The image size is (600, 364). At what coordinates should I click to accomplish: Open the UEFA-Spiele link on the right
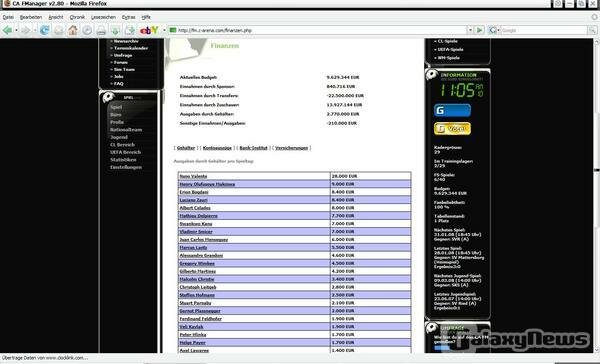(450, 49)
